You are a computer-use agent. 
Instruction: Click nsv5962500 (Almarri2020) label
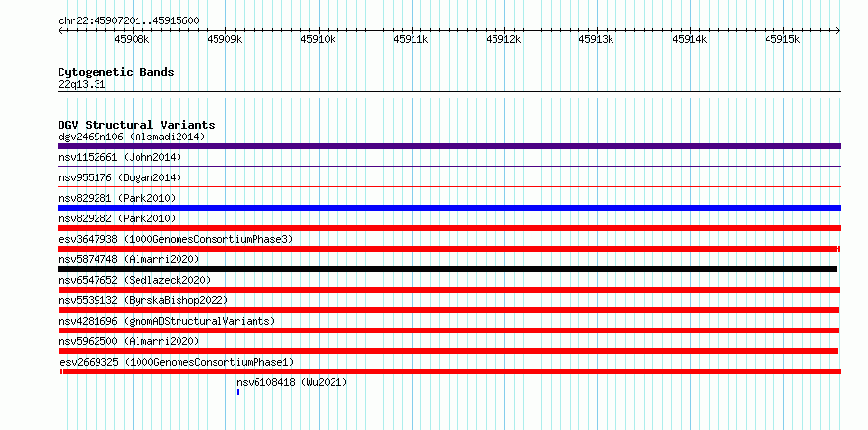pyautogui.click(x=129, y=341)
